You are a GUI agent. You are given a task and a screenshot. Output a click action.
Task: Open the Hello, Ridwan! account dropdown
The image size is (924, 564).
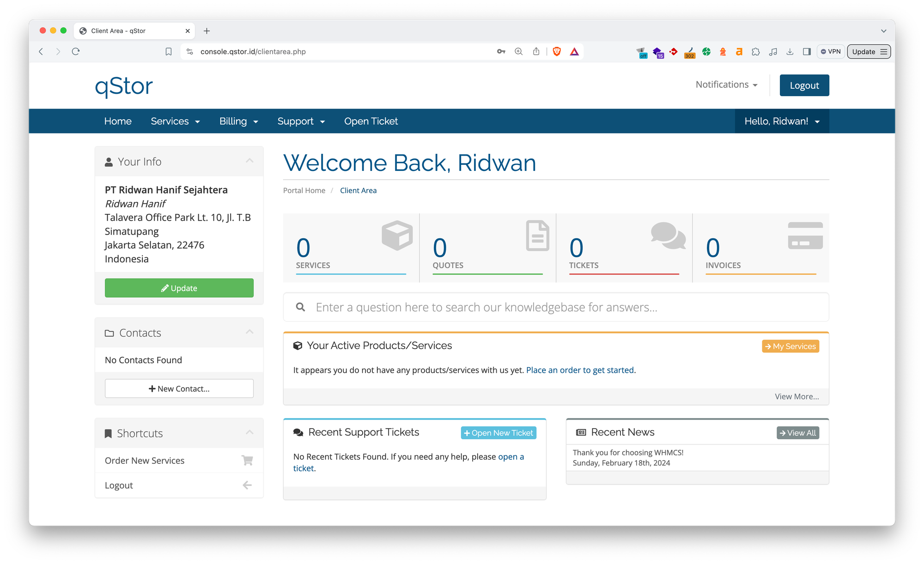click(x=782, y=121)
